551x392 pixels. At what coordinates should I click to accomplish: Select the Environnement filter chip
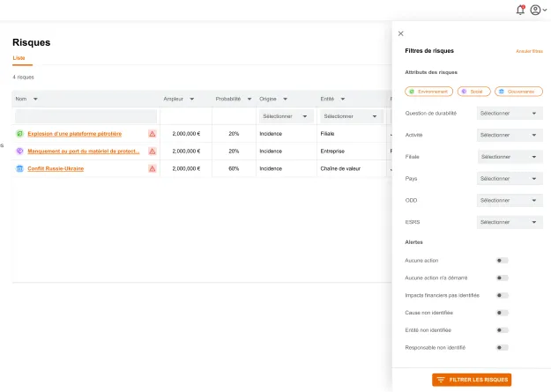(428, 92)
